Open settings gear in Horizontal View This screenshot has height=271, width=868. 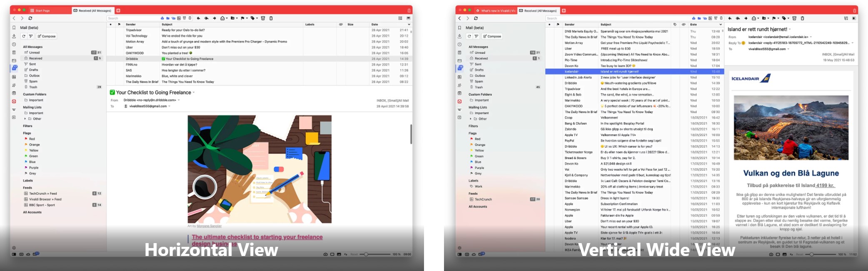(x=14, y=248)
